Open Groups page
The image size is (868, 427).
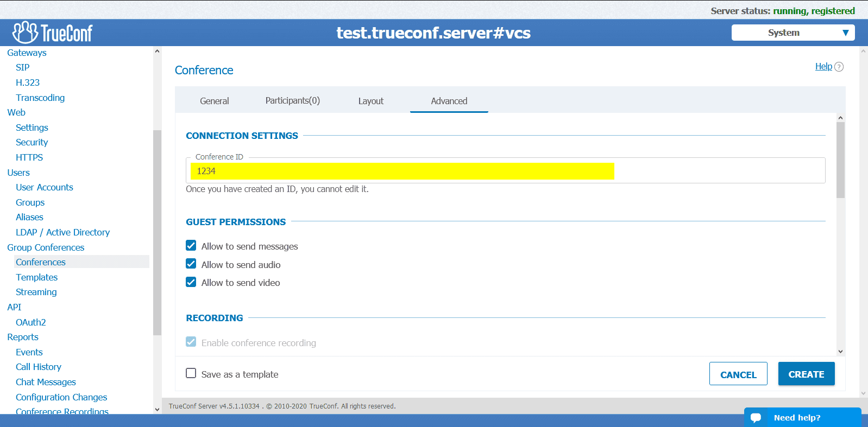[x=30, y=202]
